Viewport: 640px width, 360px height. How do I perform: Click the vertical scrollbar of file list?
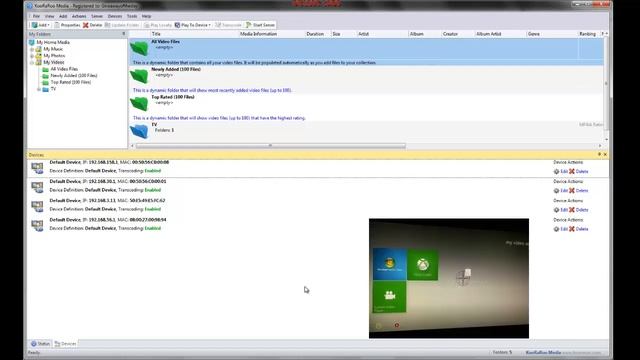[606, 84]
